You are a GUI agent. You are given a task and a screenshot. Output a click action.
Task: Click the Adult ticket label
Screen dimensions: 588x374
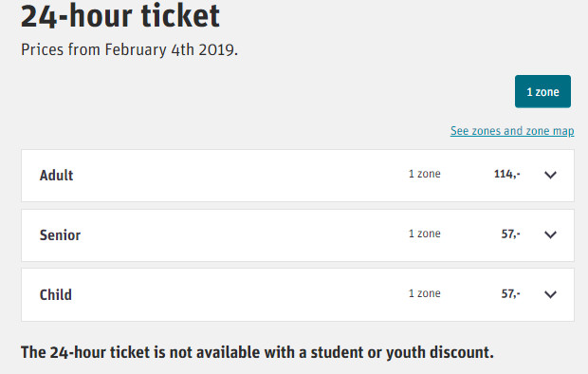(x=56, y=176)
